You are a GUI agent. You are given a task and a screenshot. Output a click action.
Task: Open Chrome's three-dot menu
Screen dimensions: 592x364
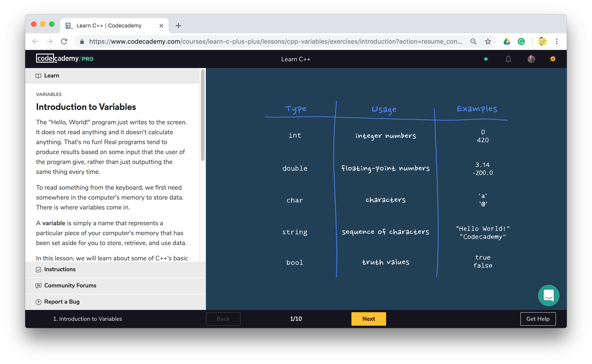[x=557, y=42]
